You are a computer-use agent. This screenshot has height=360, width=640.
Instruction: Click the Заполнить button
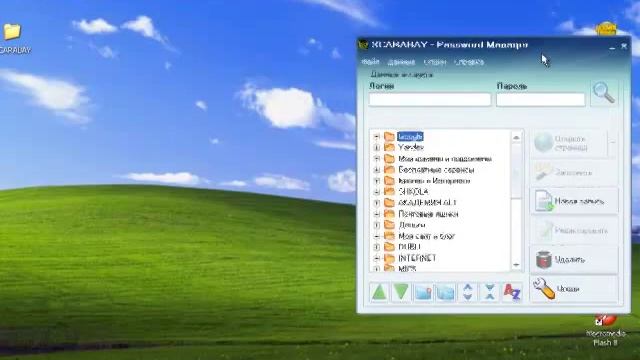574,173
